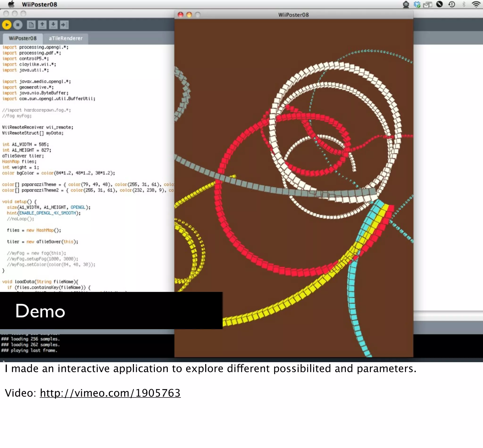Click the 'void setup() {' code line
The image size is (483, 448).
19,202
